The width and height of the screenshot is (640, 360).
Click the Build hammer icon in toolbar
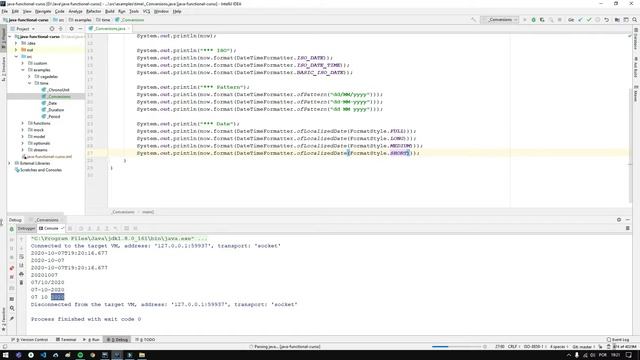click(473, 20)
